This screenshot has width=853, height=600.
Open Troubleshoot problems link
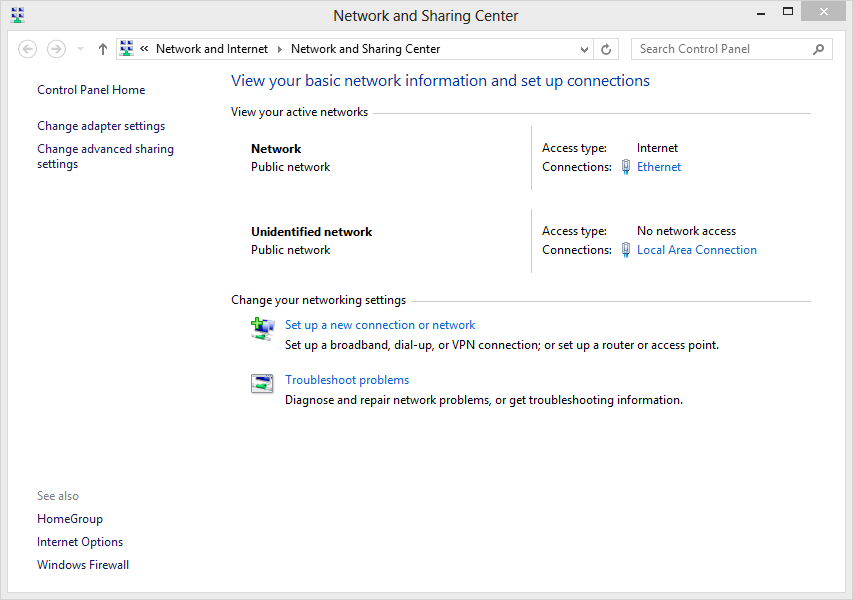[x=347, y=380]
